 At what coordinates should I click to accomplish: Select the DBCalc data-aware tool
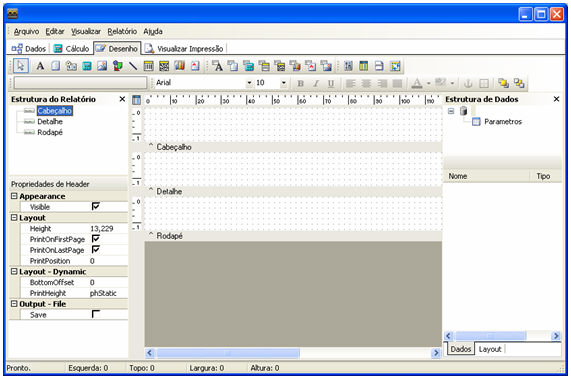coord(249,66)
